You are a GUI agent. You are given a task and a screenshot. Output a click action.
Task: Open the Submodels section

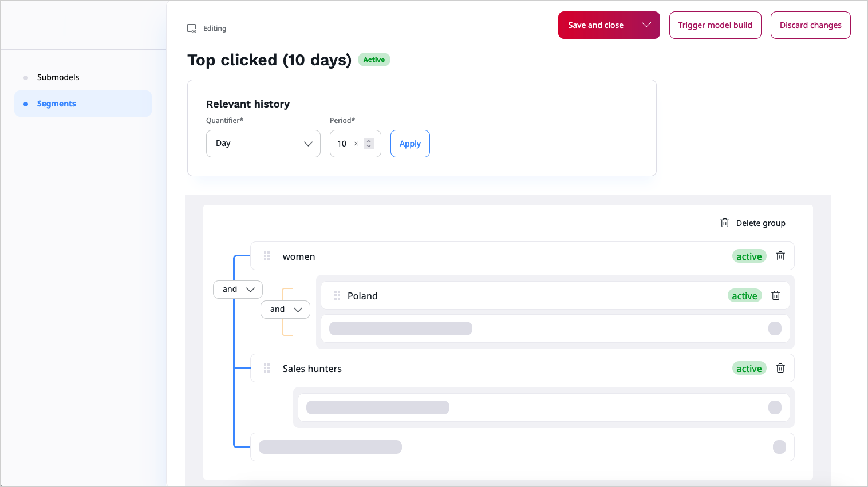(x=58, y=77)
